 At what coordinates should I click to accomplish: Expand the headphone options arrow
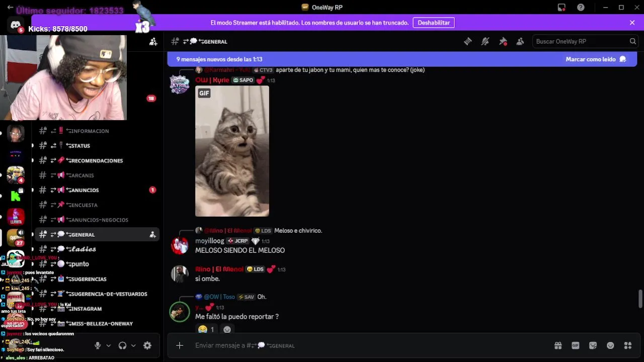point(133,345)
